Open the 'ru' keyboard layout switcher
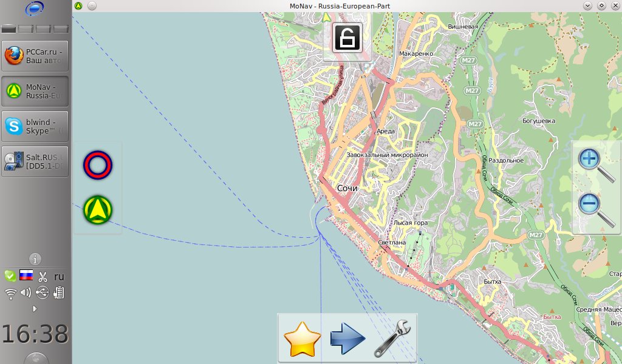The height and width of the screenshot is (364, 622). coord(59,277)
